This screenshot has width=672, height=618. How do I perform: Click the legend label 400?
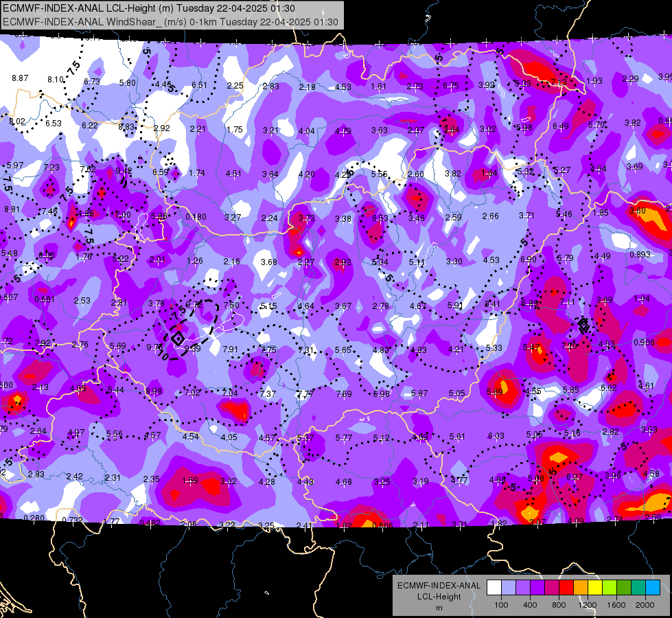pyautogui.click(x=530, y=605)
